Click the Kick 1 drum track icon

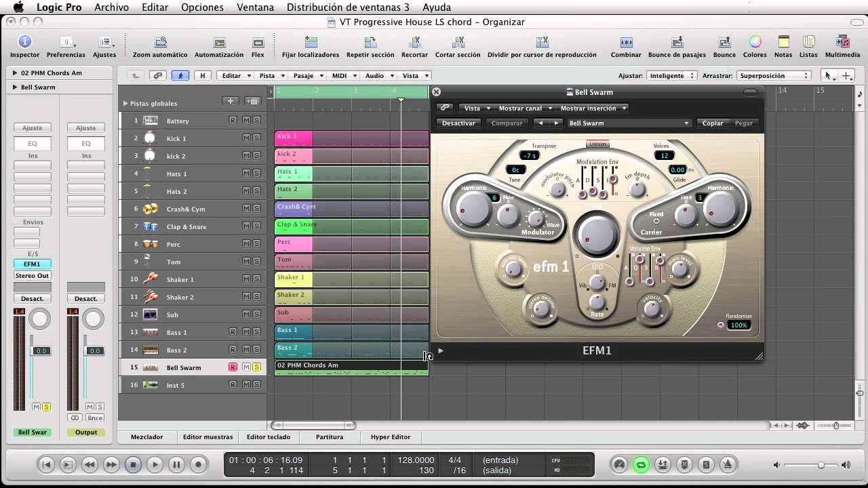151,138
